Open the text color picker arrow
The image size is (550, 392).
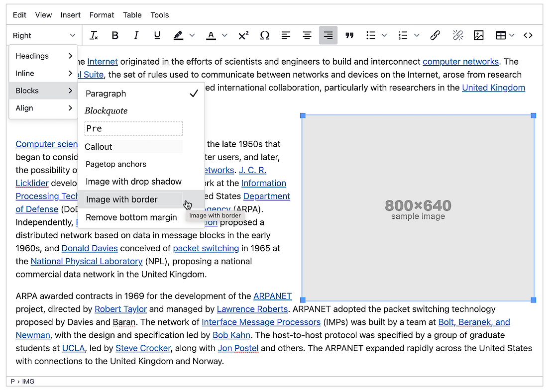tap(224, 35)
